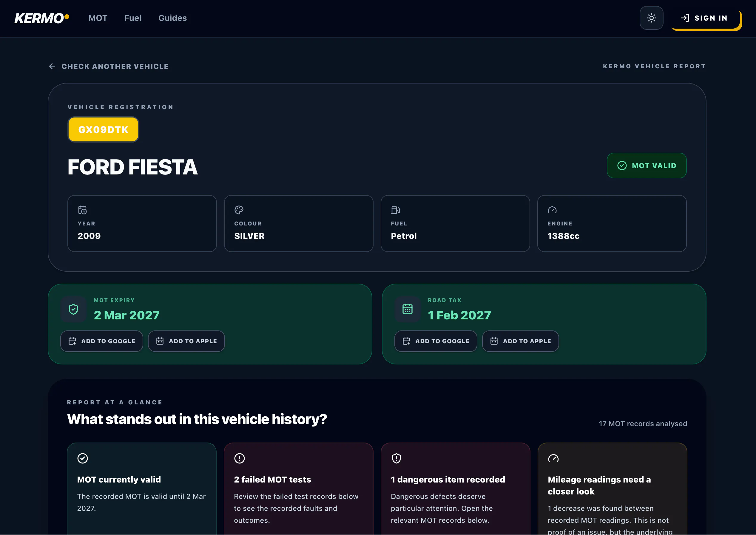This screenshot has height=535, width=756.
Task: Click the '2009' year value
Action: click(x=89, y=236)
